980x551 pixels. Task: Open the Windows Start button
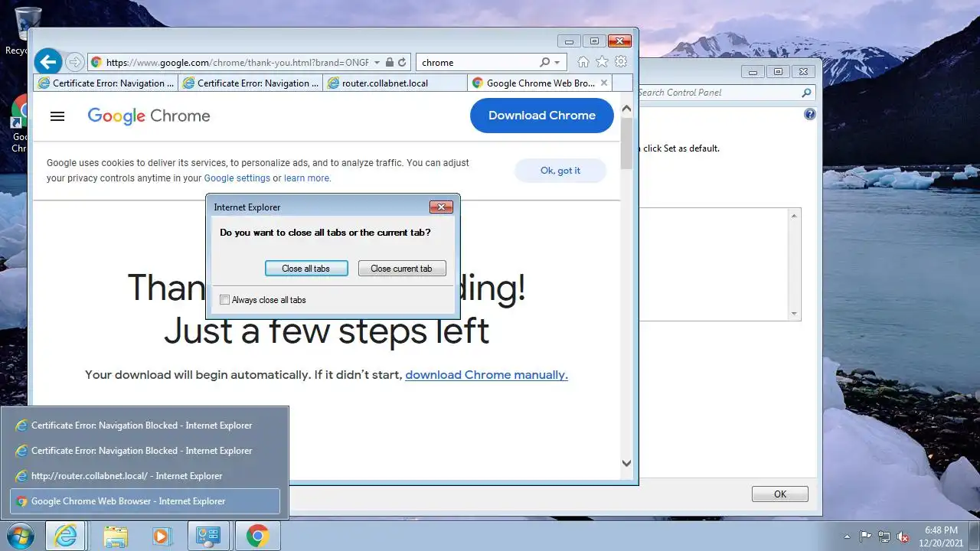pyautogui.click(x=20, y=536)
